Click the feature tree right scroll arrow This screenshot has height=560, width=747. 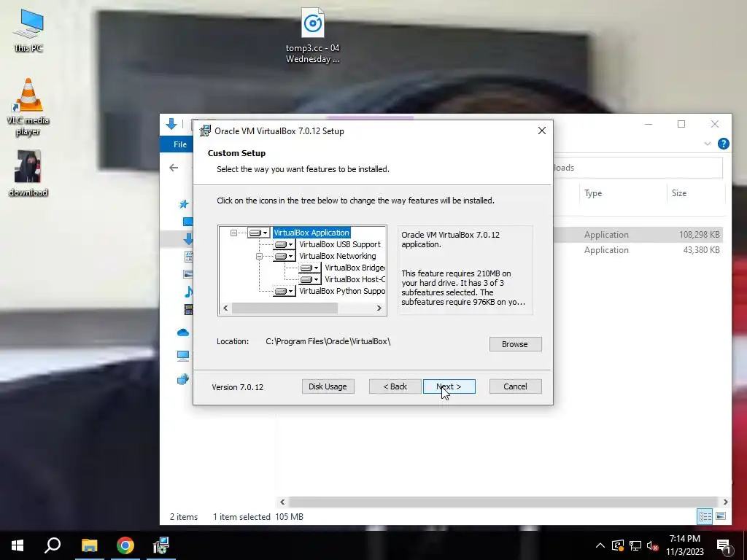tap(379, 308)
